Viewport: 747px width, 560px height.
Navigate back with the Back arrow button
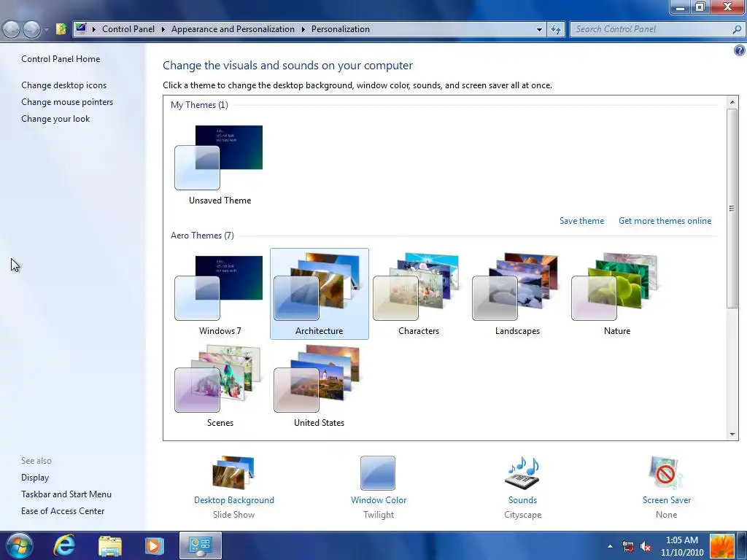[12, 29]
